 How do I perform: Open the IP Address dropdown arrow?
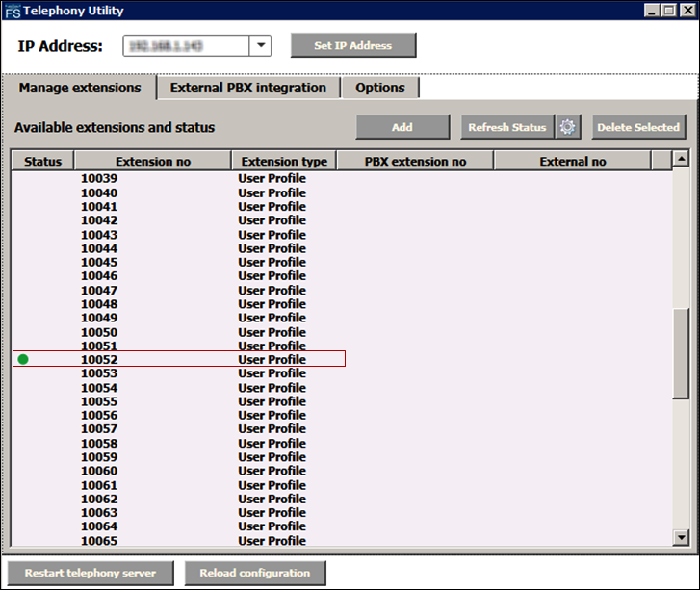[261, 45]
